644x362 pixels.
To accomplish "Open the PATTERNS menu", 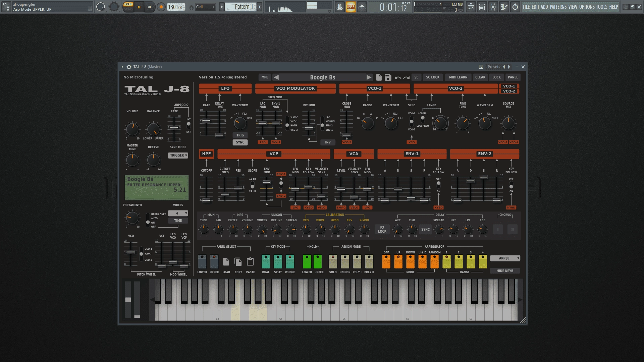I will click(558, 7).
